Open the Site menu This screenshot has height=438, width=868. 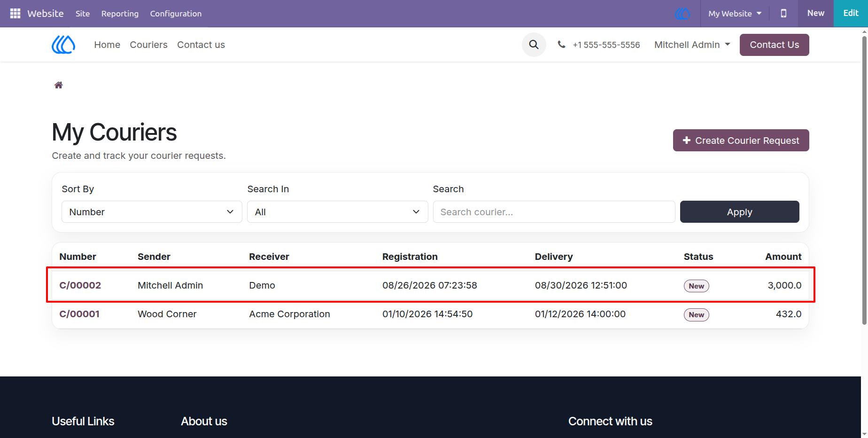[x=83, y=14]
